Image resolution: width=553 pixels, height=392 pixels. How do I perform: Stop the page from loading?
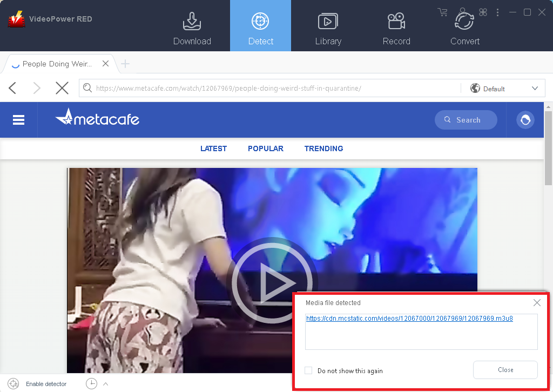click(62, 88)
